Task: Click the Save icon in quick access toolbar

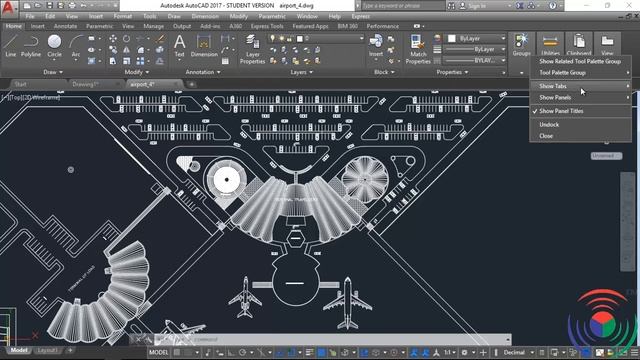Action: point(49,6)
